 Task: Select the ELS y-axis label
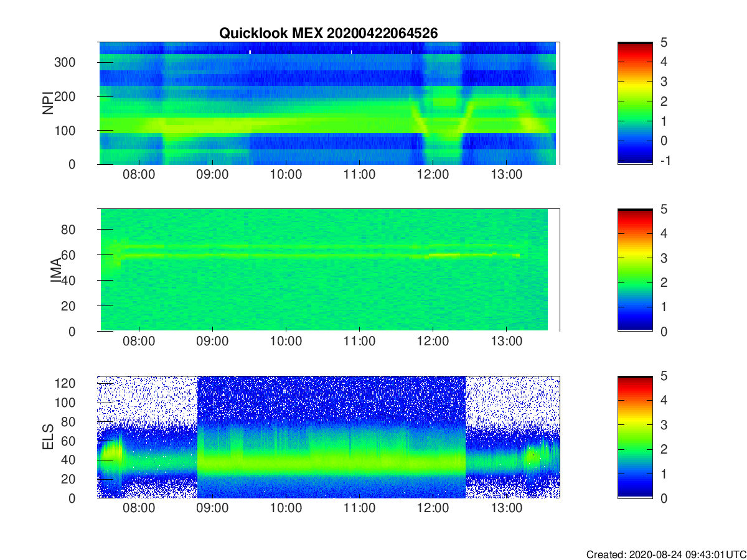coord(47,437)
